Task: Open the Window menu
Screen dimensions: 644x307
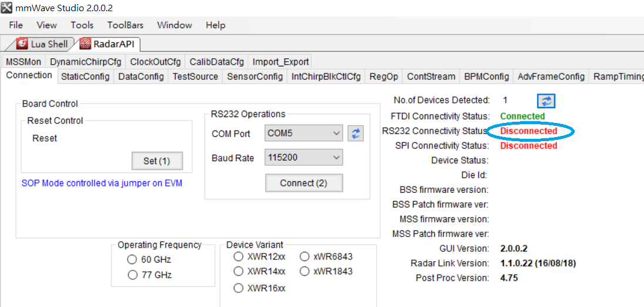Action: [x=174, y=25]
